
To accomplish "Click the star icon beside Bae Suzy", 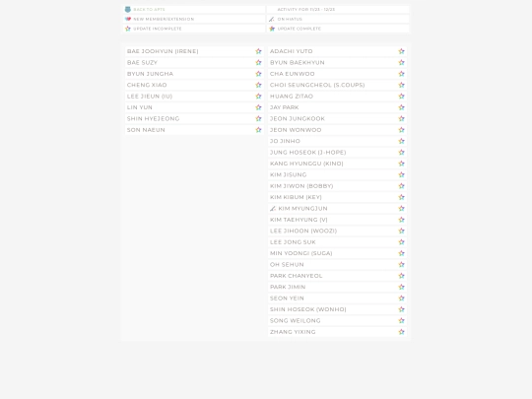I will (258, 62).
